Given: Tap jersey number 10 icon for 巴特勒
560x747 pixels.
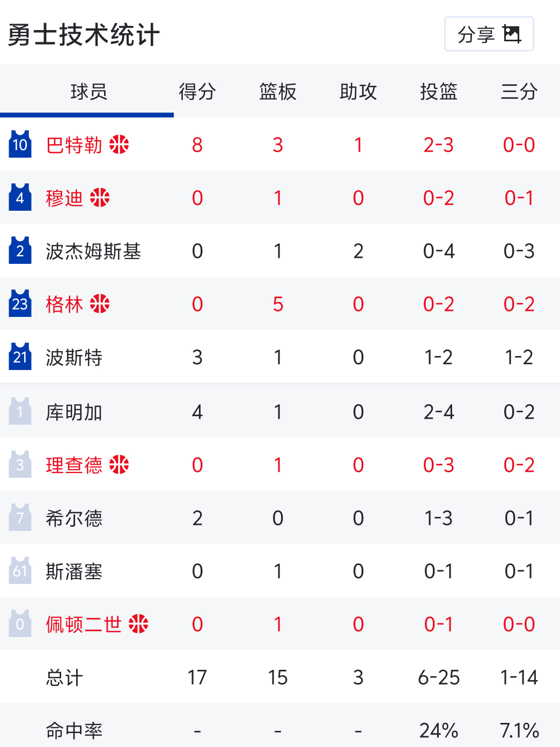Looking at the screenshot, I should click(20, 144).
